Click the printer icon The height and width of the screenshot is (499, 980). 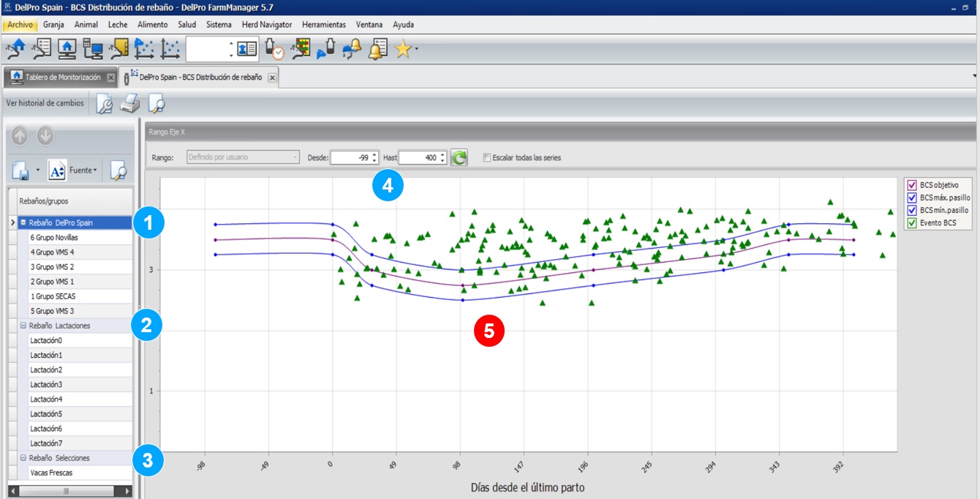pos(129,105)
